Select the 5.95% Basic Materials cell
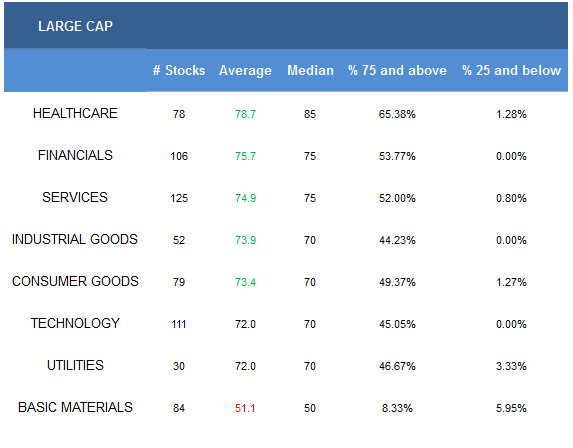This screenshot has height=448, width=573. tap(511, 408)
